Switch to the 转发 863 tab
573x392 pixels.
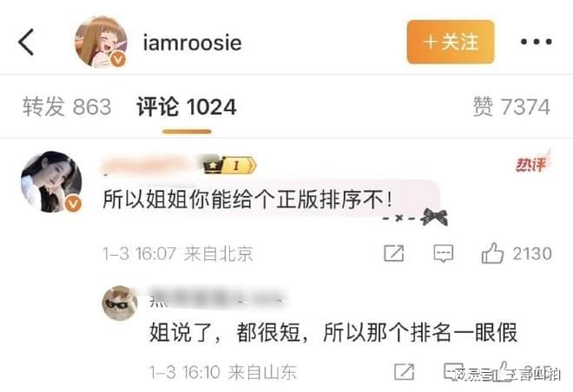pyautogui.click(x=67, y=107)
